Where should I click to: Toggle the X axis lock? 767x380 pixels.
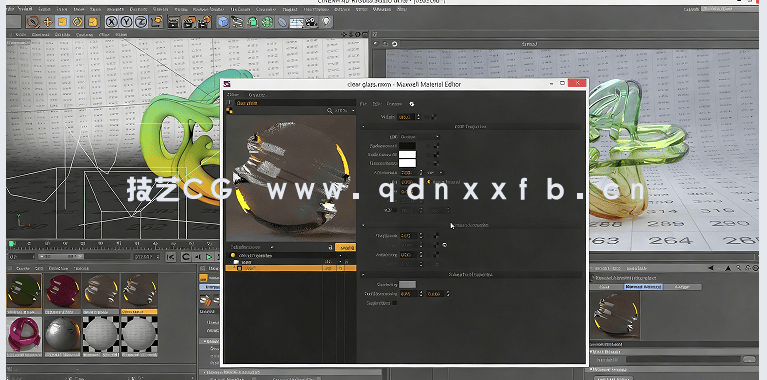coord(112,22)
